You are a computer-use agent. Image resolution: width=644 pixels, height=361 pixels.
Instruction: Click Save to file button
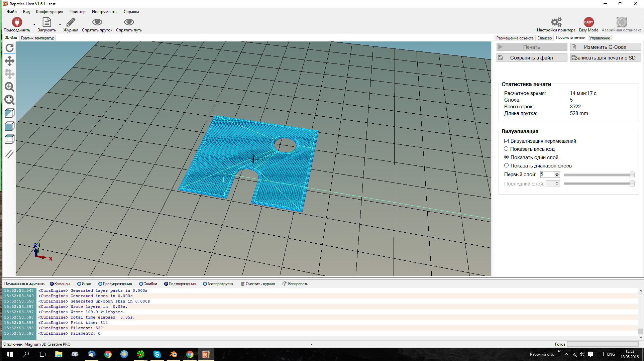click(x=532, y=58)
